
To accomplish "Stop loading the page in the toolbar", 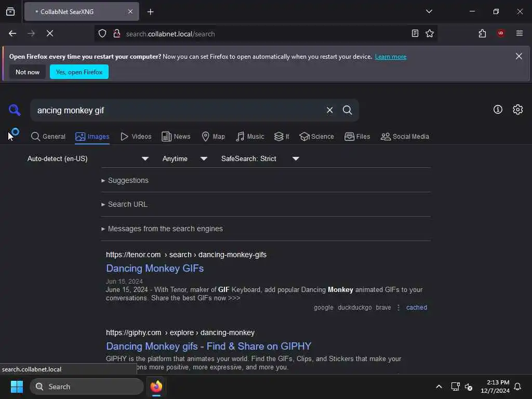I will (50, 33).
